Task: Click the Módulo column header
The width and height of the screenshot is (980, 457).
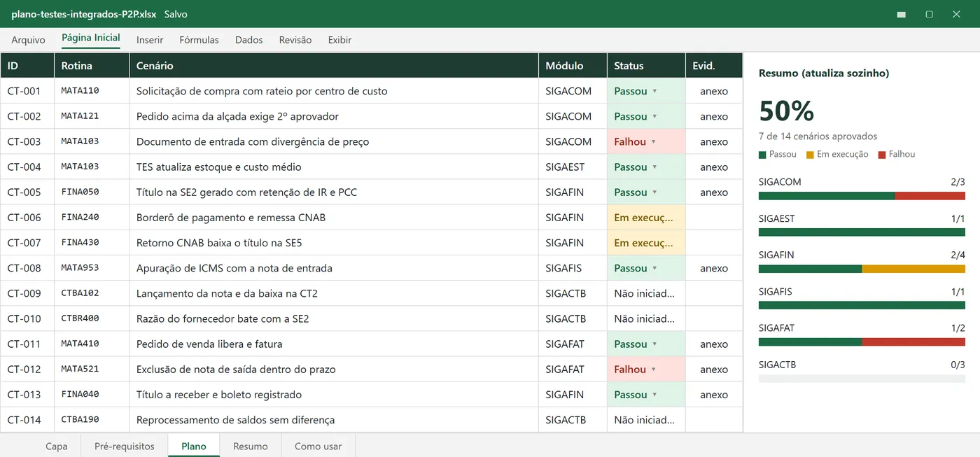Action: coord(573,65)
